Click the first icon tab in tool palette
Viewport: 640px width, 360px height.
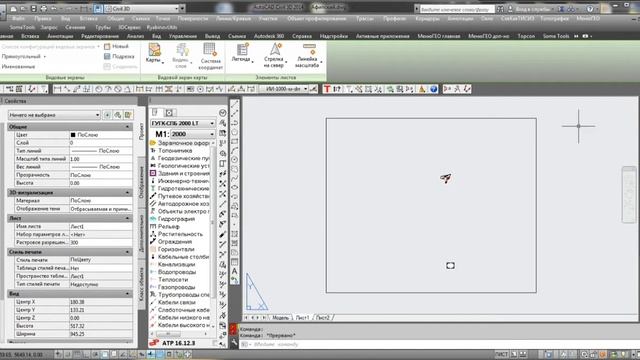155,112
